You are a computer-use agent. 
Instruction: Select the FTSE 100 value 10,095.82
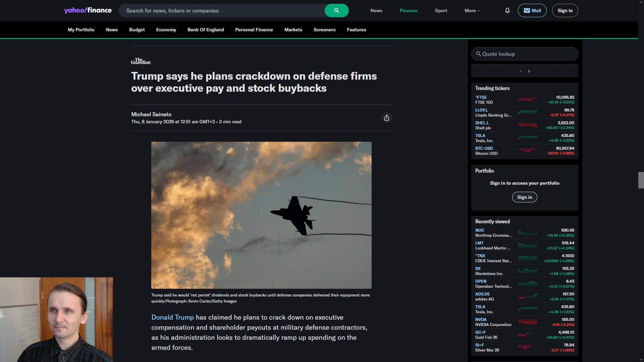pos(565,97)
